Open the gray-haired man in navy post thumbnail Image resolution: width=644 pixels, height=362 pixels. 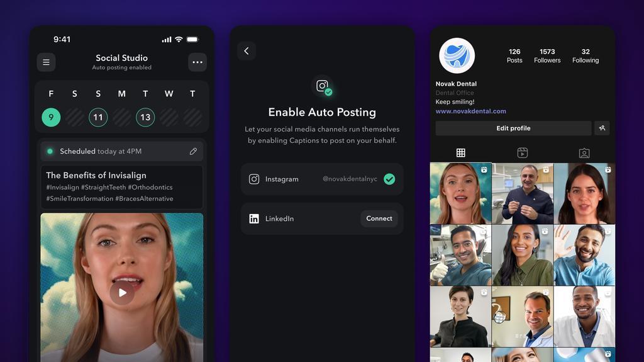[x=523, y=193]
